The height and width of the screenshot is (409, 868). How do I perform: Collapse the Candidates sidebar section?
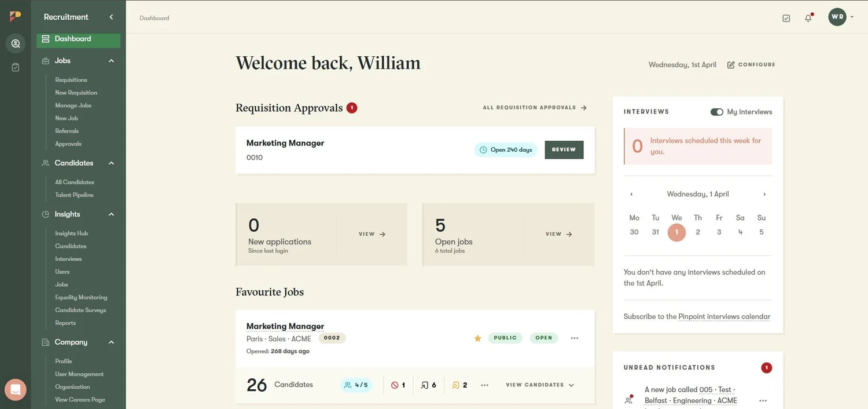[111, 163]
